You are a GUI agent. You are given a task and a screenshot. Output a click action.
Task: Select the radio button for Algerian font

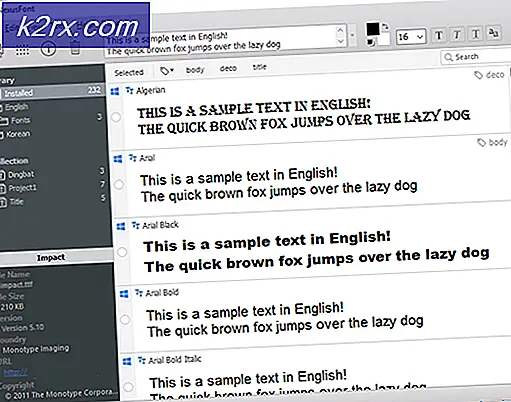click(116, 117)
